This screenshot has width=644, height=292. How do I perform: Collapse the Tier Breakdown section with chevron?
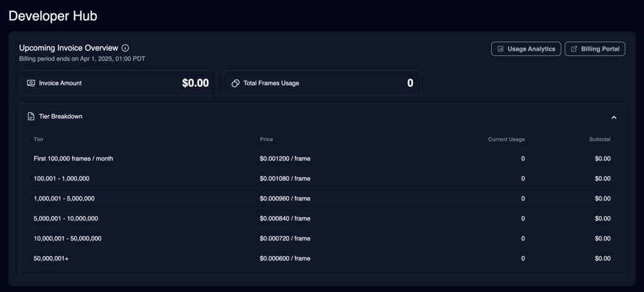coord(614,117)
